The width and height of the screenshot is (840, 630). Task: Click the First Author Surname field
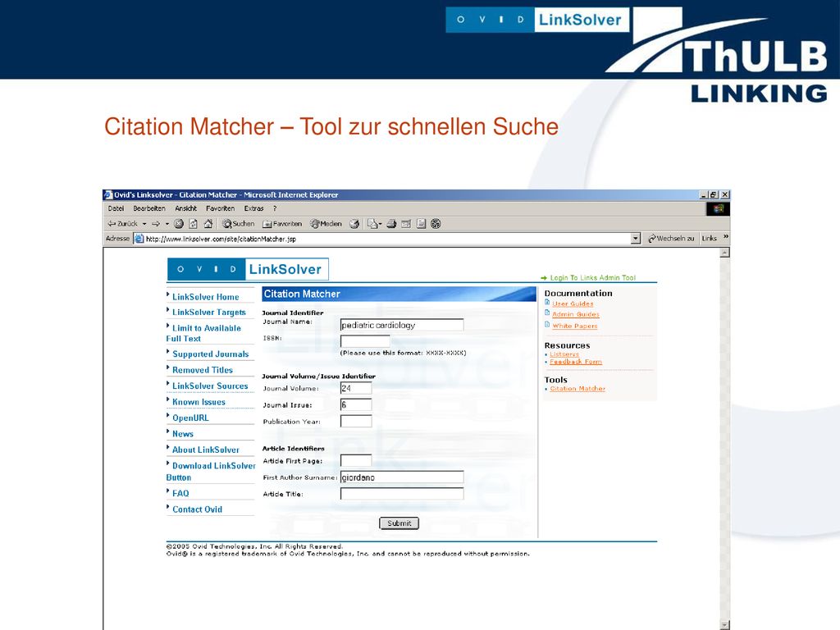pyautogui.click(x=402, y=477)
